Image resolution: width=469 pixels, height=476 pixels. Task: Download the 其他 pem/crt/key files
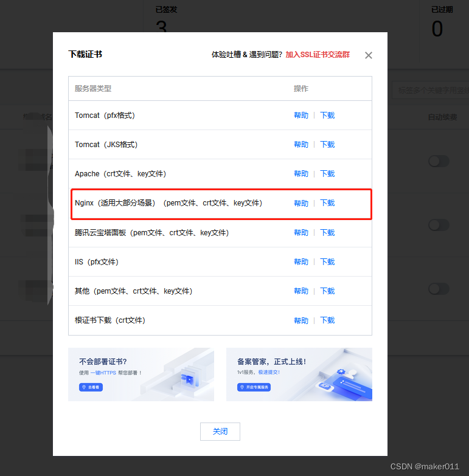click(327, 291)
